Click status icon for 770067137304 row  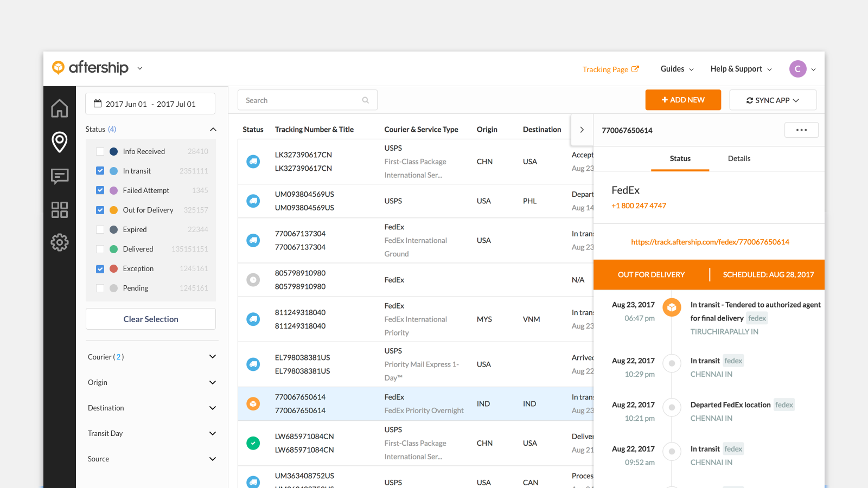point(253,240)
